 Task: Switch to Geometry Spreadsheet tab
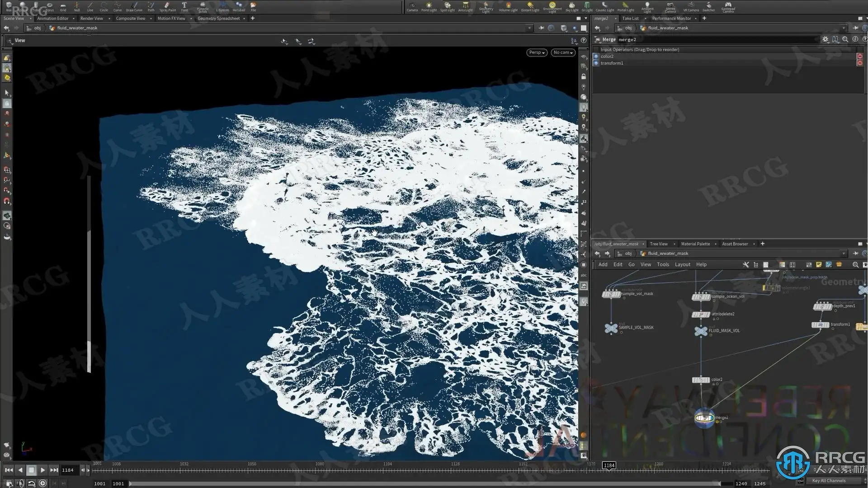(218, 19)
